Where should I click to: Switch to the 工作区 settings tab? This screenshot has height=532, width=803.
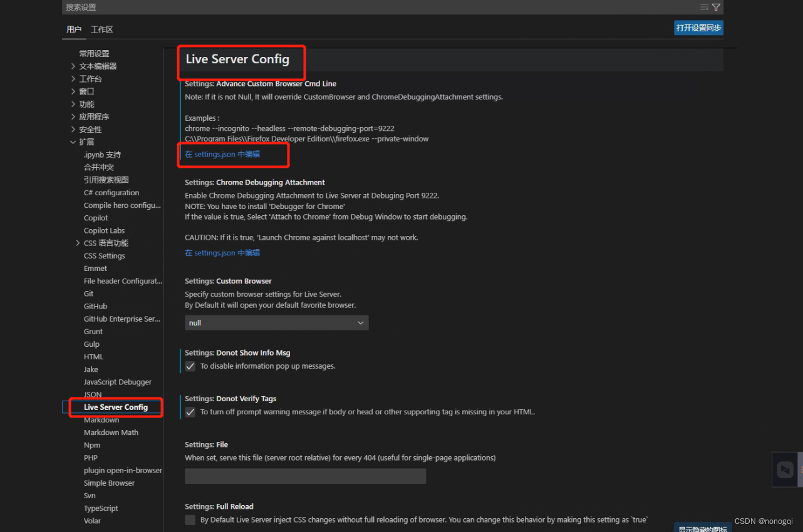tap(102, 29)
